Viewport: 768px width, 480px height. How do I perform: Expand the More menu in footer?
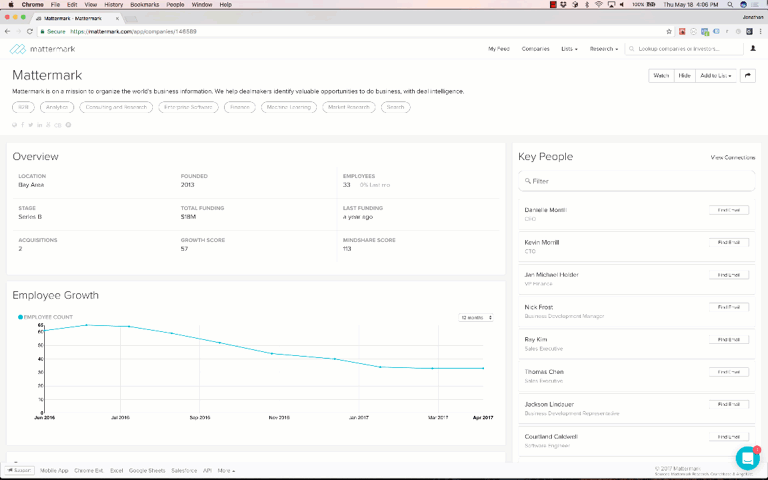tap(226, 471)
